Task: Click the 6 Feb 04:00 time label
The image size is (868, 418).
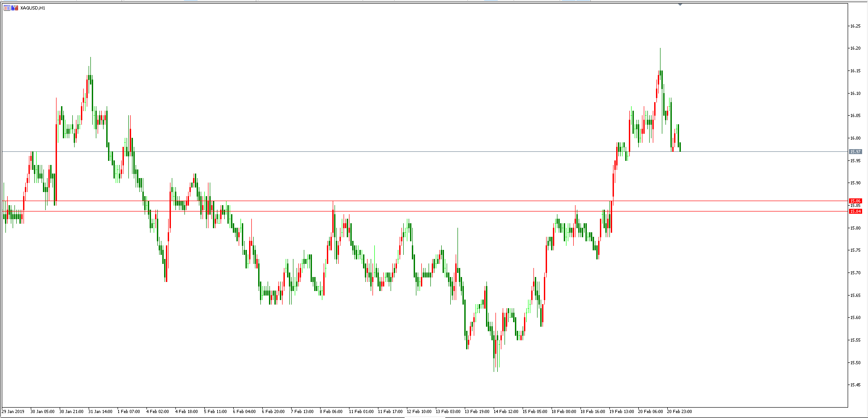Action: (x=245, y=412)
